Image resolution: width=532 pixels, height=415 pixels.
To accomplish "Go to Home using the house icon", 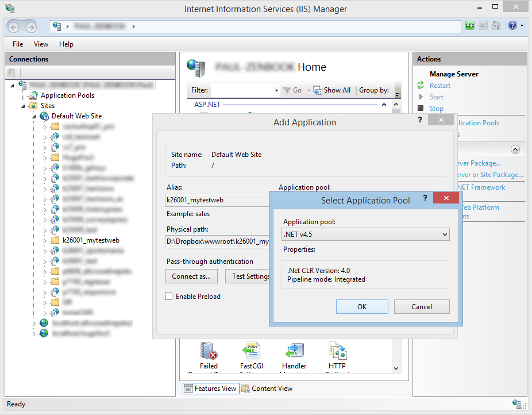I will 496,25.
